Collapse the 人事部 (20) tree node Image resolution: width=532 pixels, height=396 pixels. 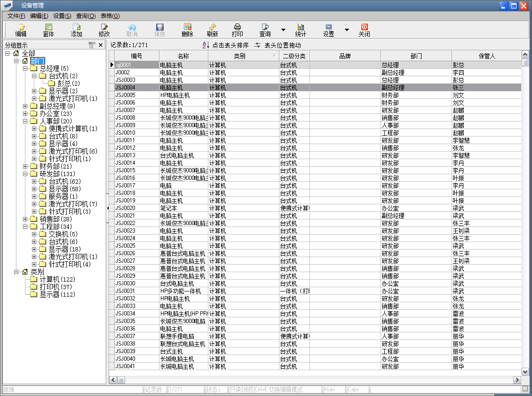coord(25,121)
